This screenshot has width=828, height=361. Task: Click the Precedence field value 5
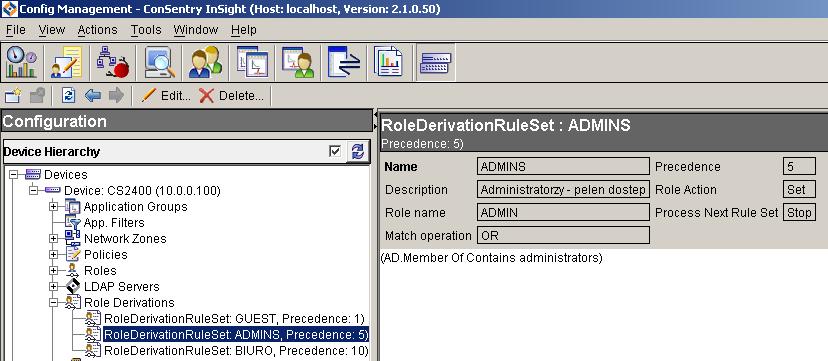(x=799, y=166)
